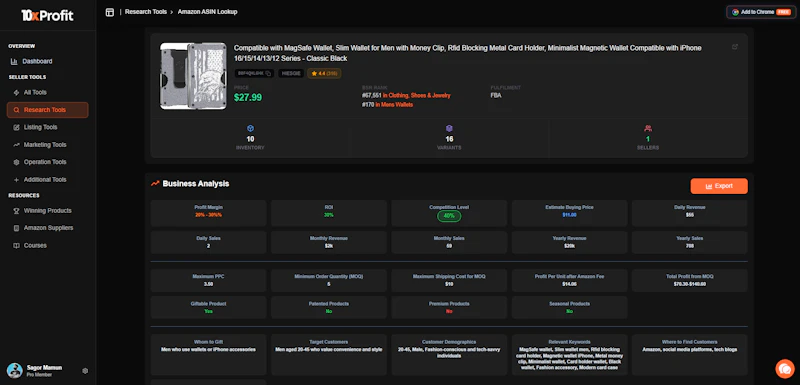
Task: Click the Inventory cube icon
Action: (250, 129)
